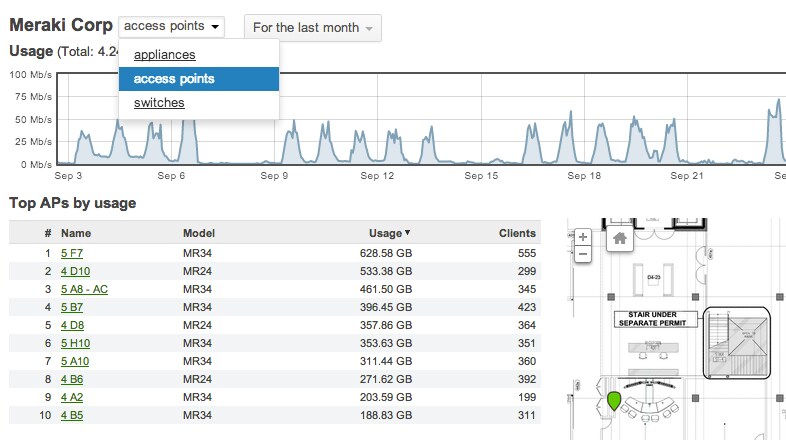
Task: Open the 'For the last month' time range dropdown
Action: click(x=313, y=28)
